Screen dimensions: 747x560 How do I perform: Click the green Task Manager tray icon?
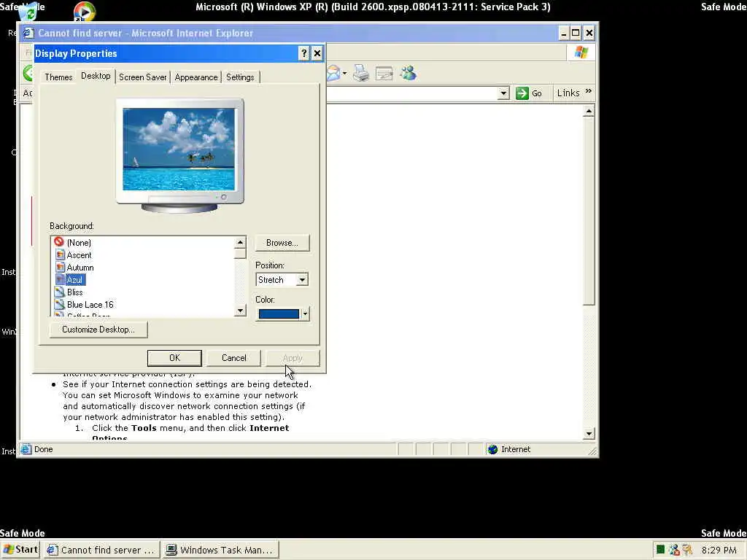(x=660, y=550)
